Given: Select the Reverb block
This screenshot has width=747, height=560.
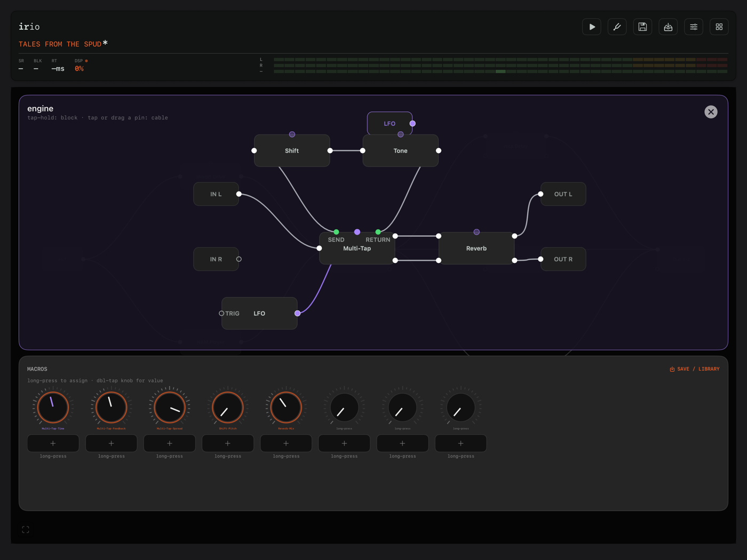Looking at the screenshot, I should tap(476, 249).
